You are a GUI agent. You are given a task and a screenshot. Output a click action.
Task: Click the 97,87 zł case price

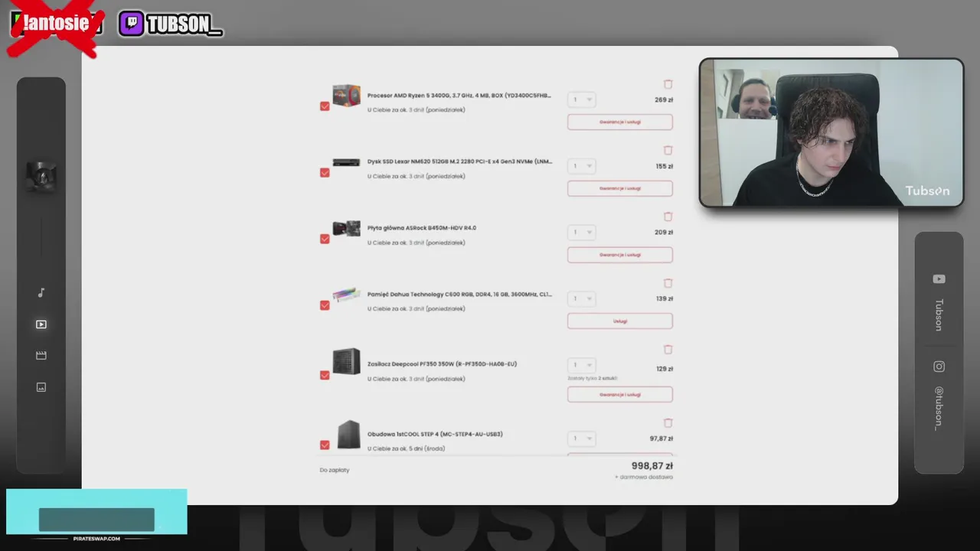point(661,439)
